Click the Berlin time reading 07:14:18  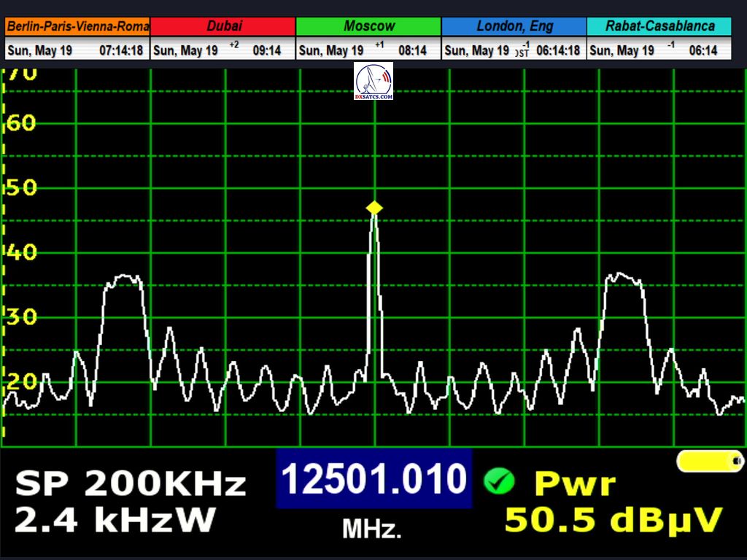click(121, 51)
